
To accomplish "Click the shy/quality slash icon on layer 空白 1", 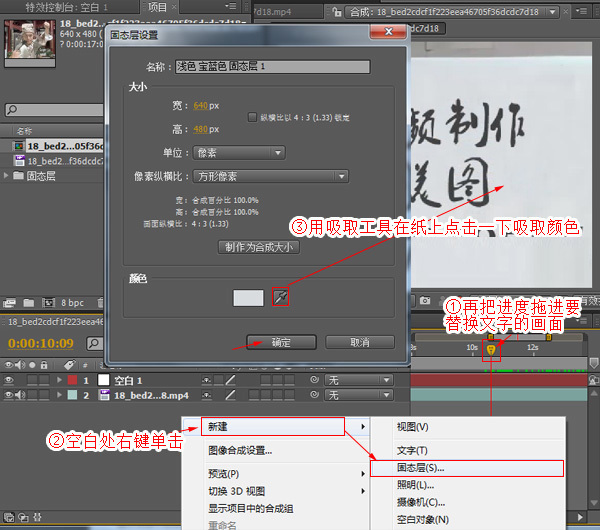I will (x=230, y=380).
